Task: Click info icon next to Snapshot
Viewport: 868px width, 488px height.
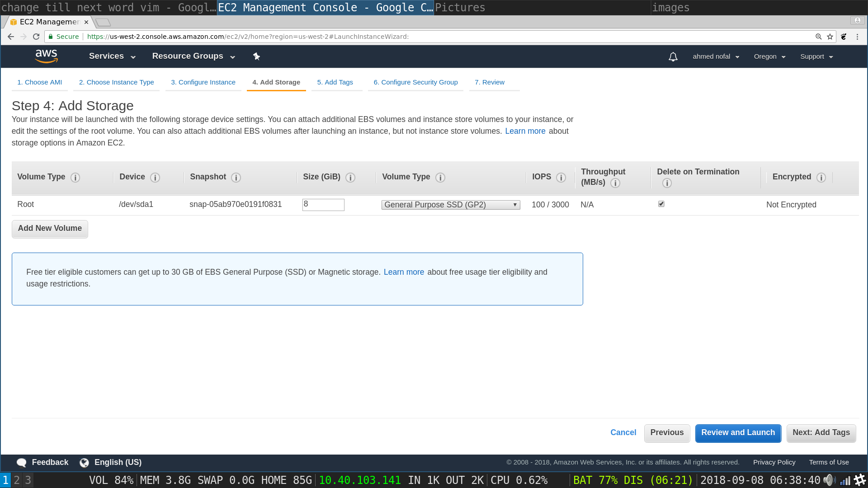Action: pos(236,178)
